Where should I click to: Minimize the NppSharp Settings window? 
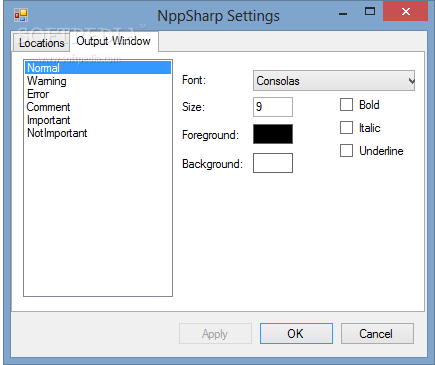point(343,13)
